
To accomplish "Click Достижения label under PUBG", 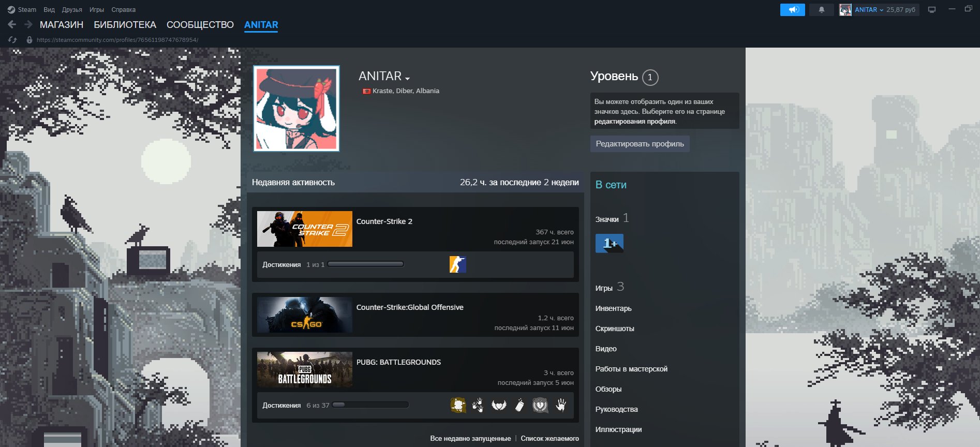I will [281, 405].
